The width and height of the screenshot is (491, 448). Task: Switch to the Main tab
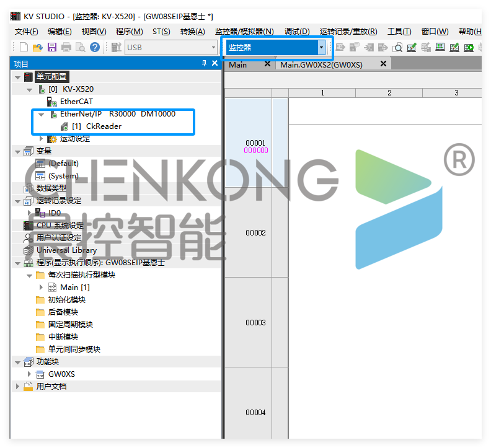tap(238, 65)
